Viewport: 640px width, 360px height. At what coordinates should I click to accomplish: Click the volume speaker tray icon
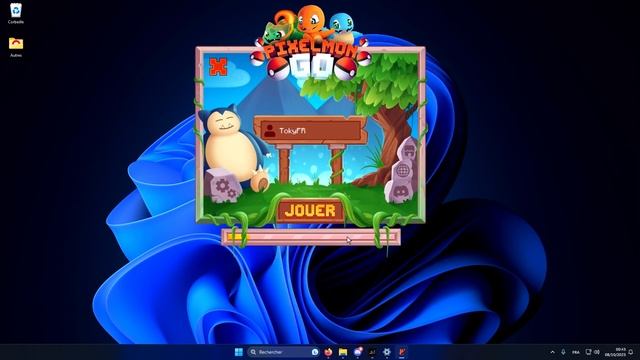pyautogui.click(x=597, y=352)
